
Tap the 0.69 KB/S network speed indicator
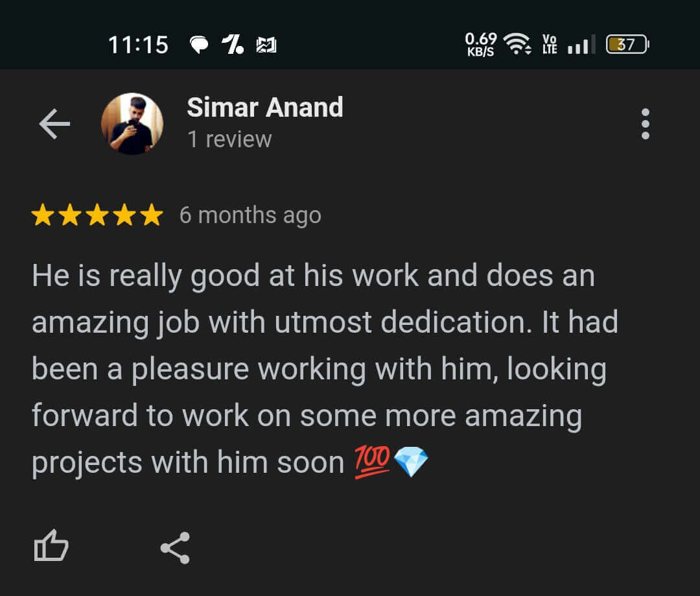click(x=480, y=44)
